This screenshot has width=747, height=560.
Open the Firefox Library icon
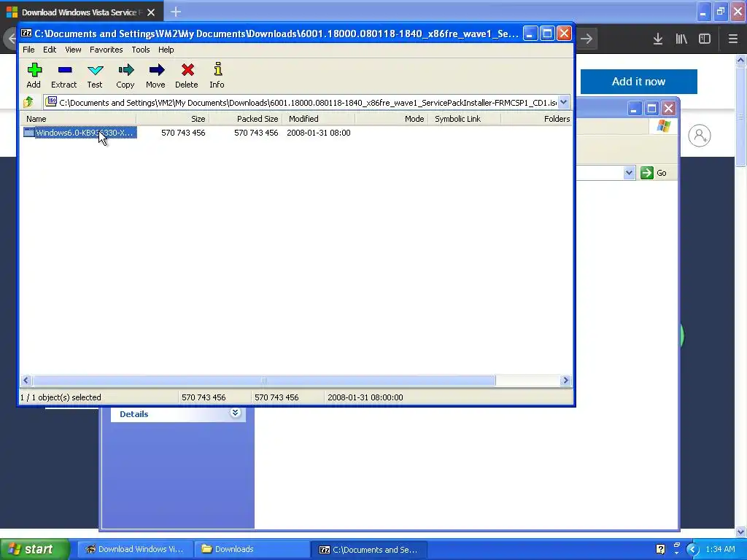click(x=681, y=39)
